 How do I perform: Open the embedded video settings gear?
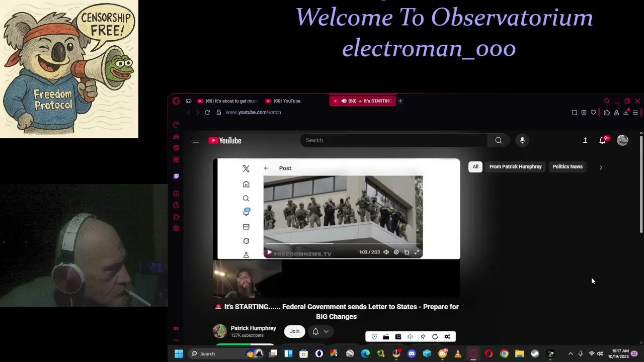point(396,252)
